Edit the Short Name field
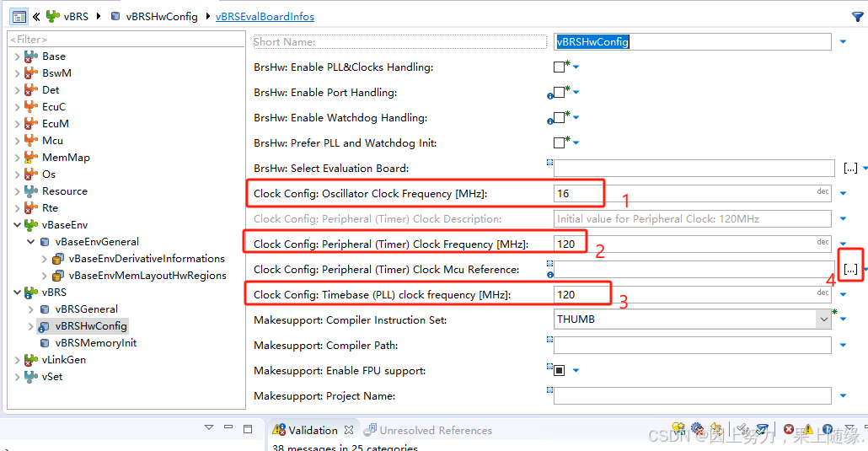868x451 pixels. coord(693,41)
